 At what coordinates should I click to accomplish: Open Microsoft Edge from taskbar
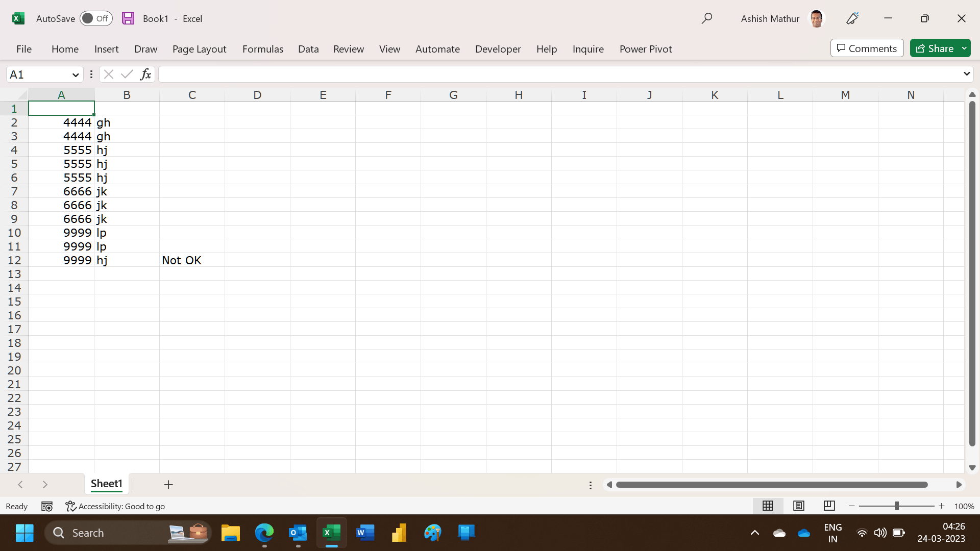(264, 533)
